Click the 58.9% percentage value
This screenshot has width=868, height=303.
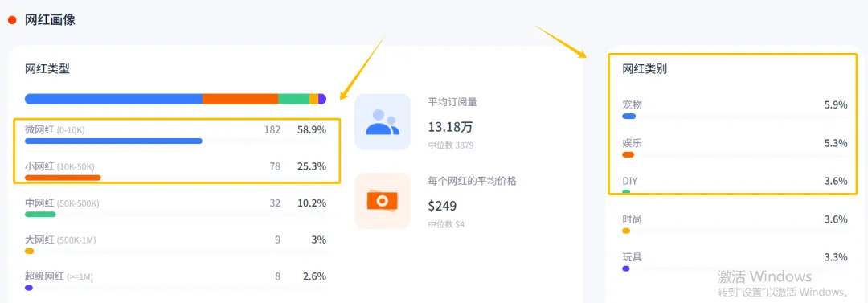(x=312, y=129)
